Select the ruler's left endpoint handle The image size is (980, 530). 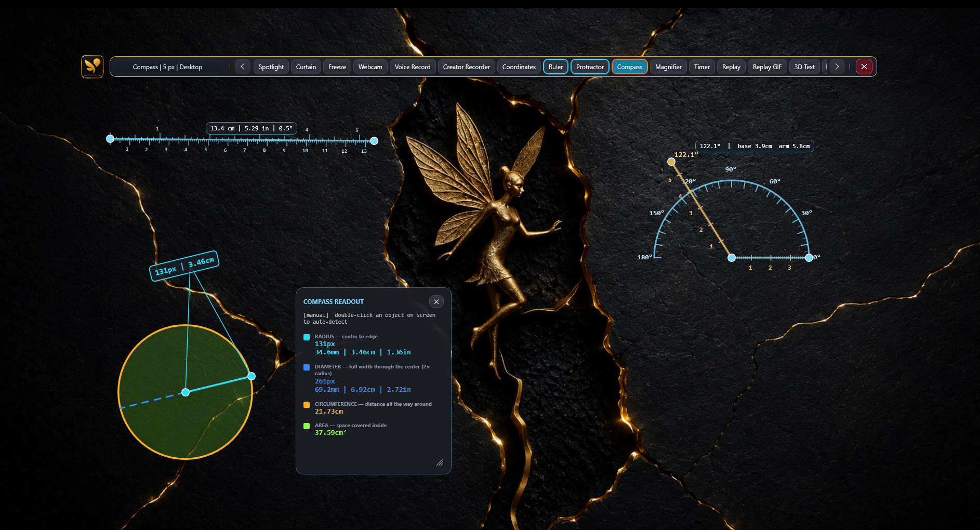click(110, 139)
